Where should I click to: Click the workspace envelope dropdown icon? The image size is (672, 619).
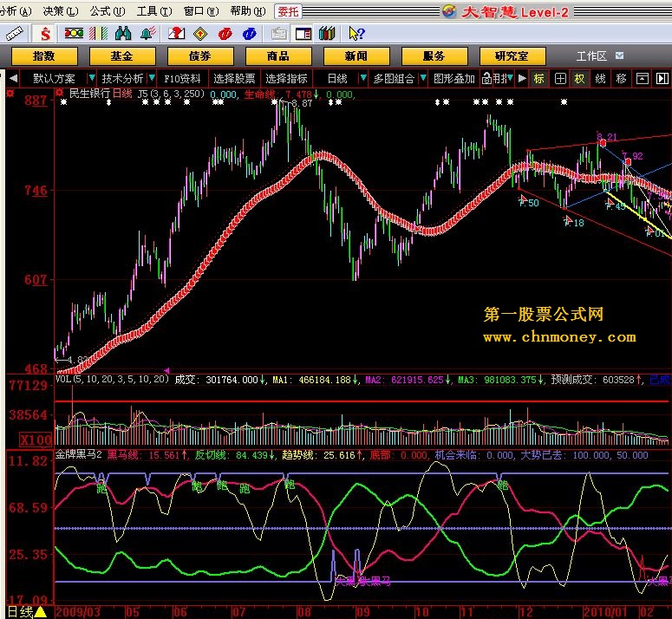(x=619, y=55)
